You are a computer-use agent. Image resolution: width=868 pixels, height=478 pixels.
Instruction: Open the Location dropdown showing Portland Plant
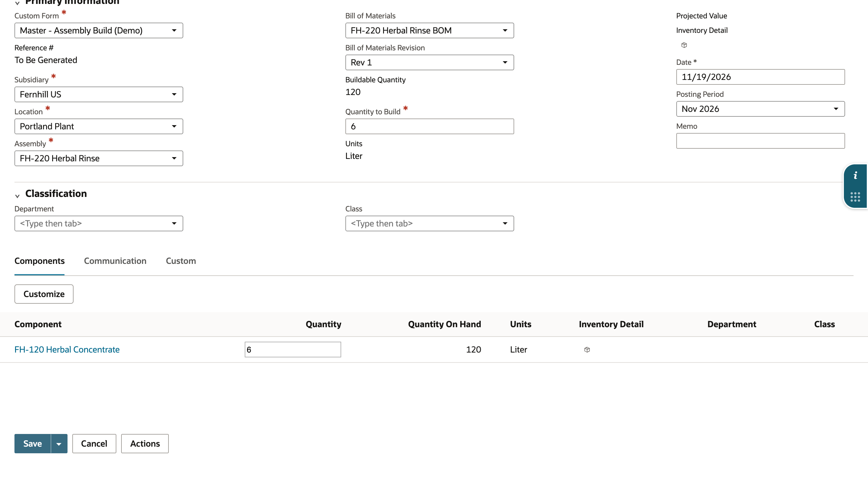[x=99, y=126]
